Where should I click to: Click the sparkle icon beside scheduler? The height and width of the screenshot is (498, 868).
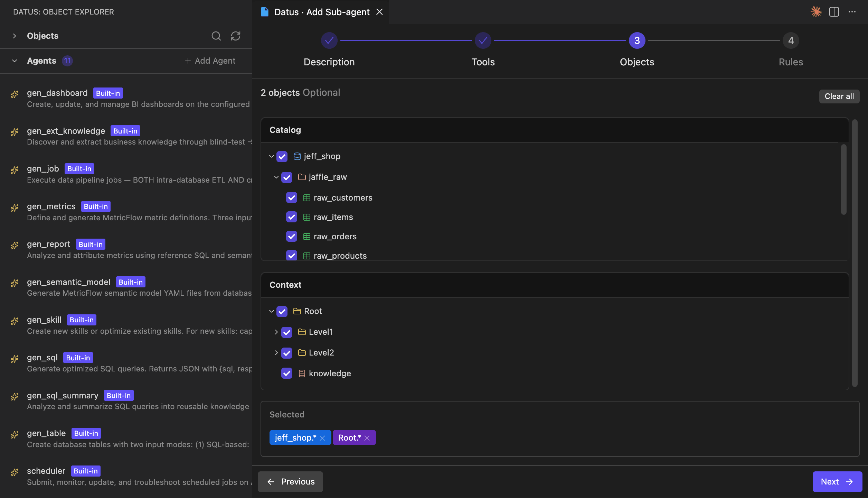tap(15, 472)
